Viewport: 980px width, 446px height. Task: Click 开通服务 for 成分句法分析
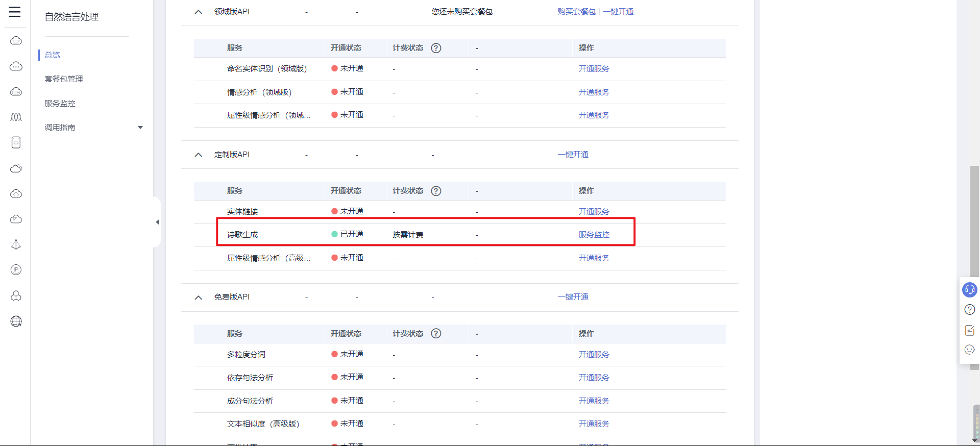[594, 401]
